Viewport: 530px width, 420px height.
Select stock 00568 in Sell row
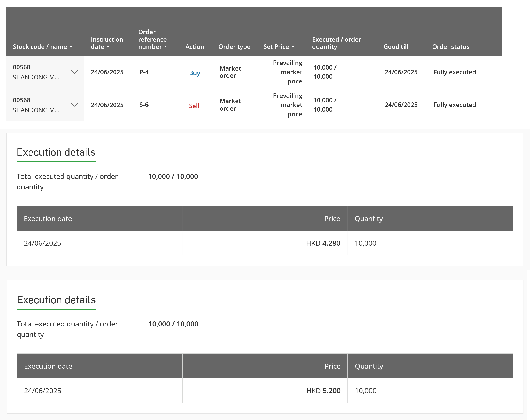[22, 100]
